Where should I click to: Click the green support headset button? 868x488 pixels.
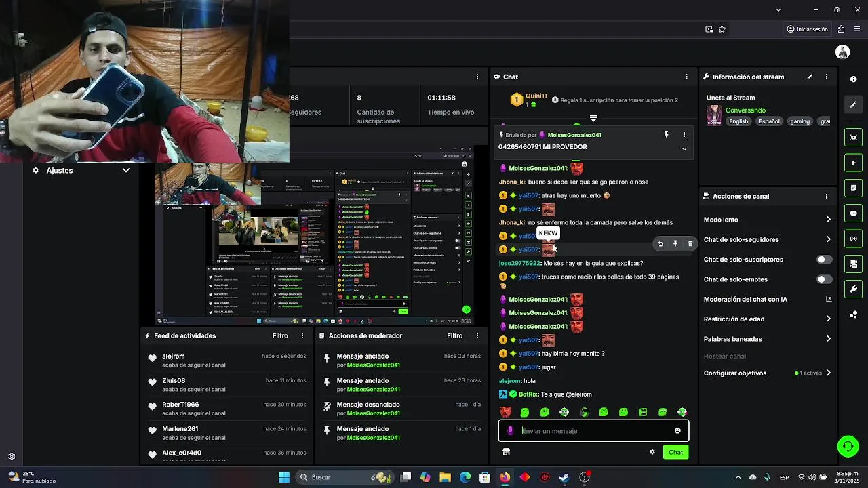coord(848,446)
